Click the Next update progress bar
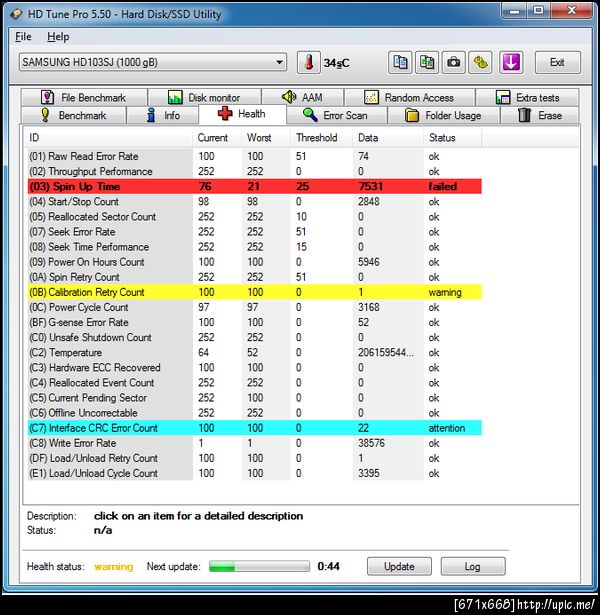600x615 pixels. [259, 566]
